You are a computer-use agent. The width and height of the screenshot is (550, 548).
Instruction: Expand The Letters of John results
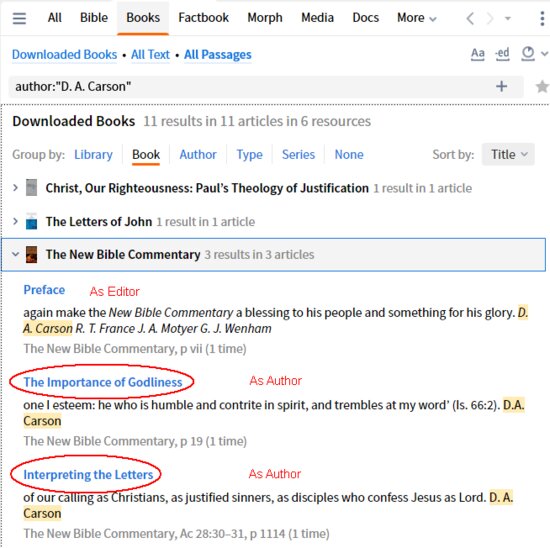[x=15, y=221]
